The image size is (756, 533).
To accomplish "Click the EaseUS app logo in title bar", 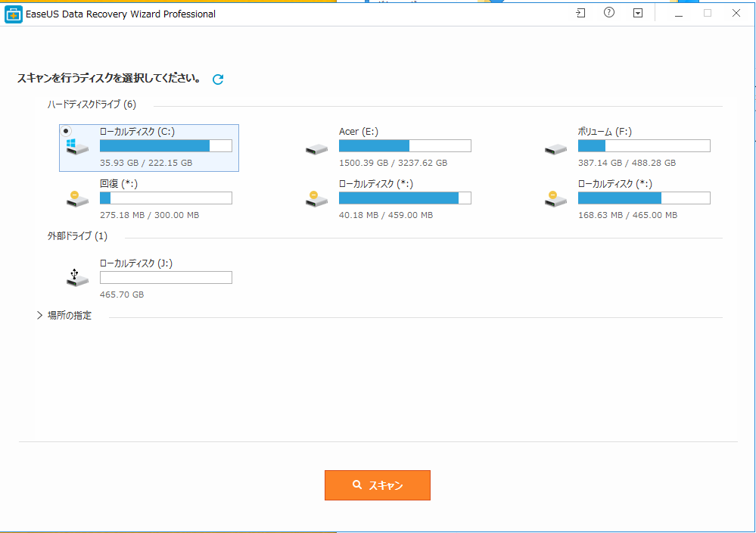I will pos(13,14).
